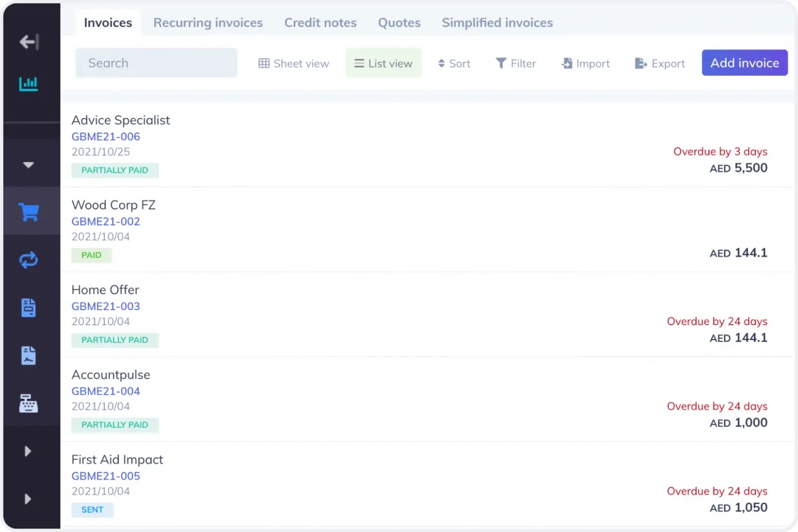
Task: Open the analytics bar chart icon
Action: pos(28,84)
